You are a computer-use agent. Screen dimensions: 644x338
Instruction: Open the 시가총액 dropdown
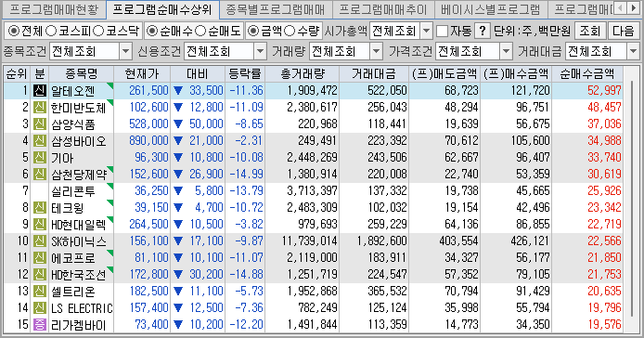(427, 31)
